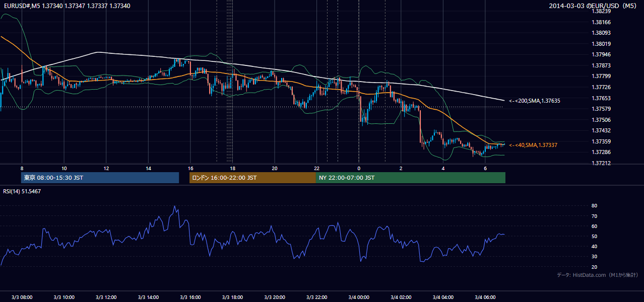This screenshot has height=302, width=644.
Task: Click RSI scale level 30
Action: [x=595, y=257]
